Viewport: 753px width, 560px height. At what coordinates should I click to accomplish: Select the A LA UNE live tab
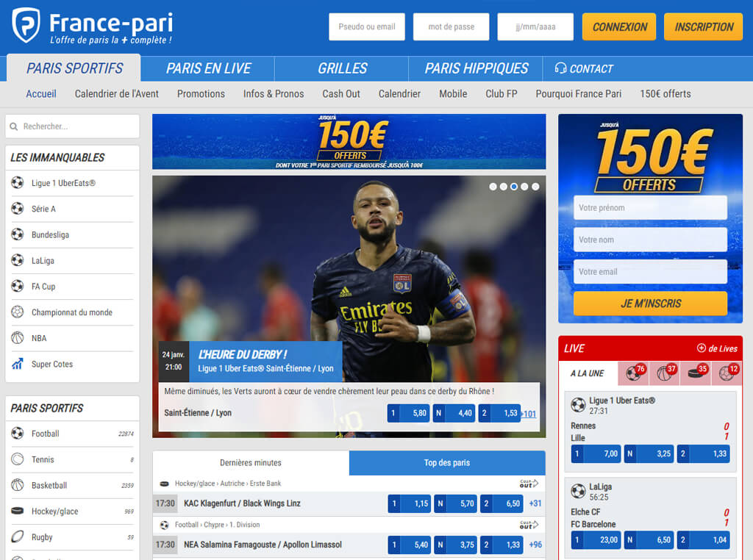click(x=588, y=373)
